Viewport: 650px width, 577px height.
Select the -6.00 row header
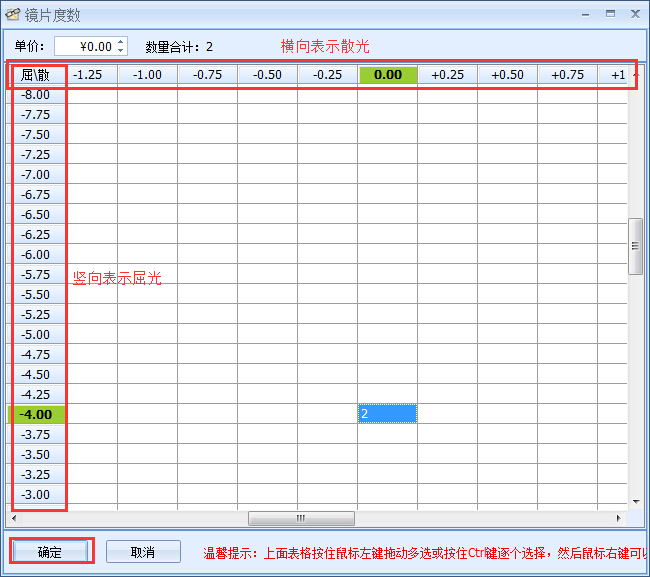click(36, 255)
